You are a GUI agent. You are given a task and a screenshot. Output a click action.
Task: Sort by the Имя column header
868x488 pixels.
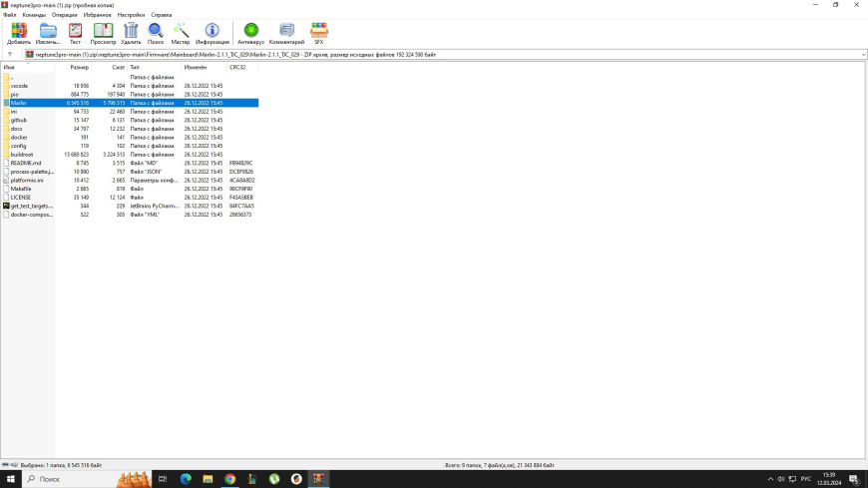point(28,67)
